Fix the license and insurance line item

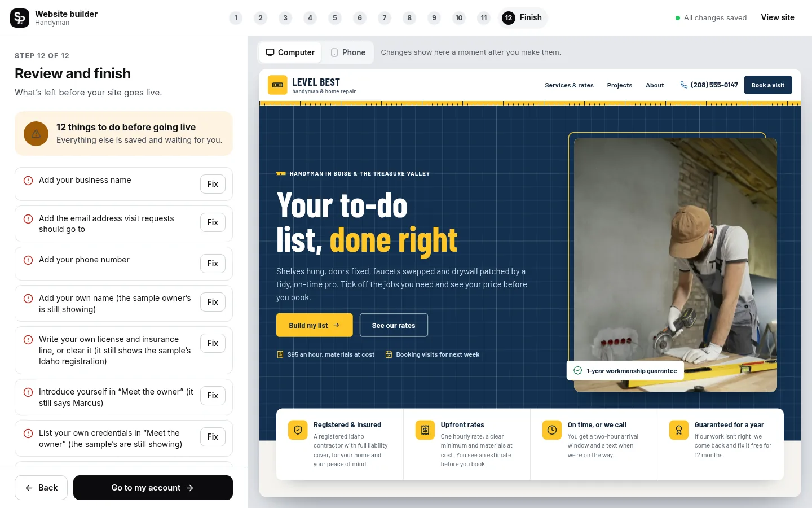[x=213, y=343]
